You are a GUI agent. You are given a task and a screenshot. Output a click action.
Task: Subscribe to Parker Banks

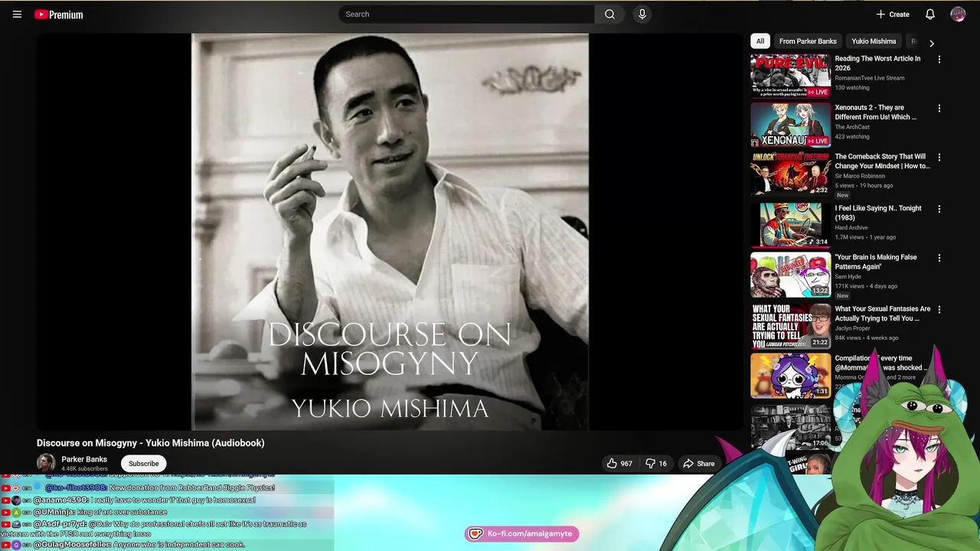(143, 464)
